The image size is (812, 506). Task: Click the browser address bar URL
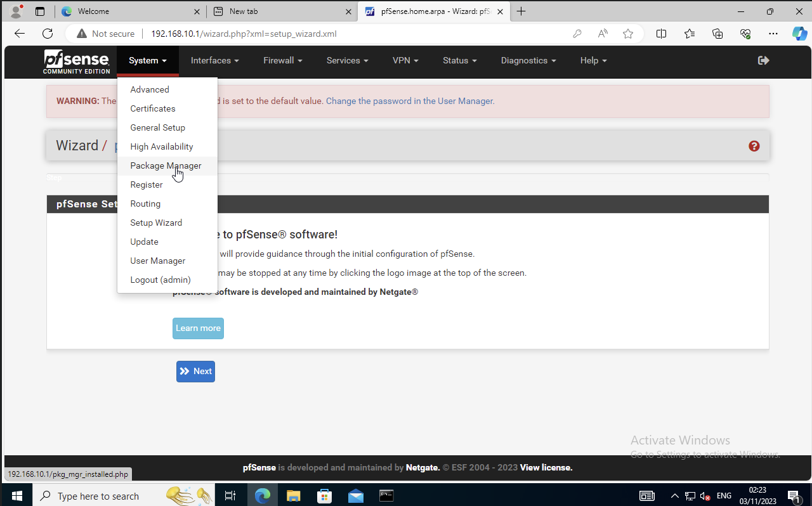pyautogui.click(x=244, y=34)
